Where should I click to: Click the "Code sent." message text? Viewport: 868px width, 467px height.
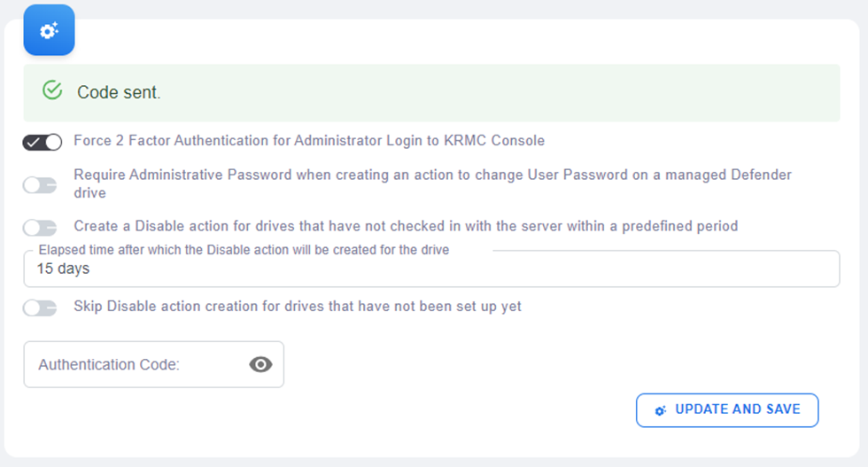tap(119, 92)
